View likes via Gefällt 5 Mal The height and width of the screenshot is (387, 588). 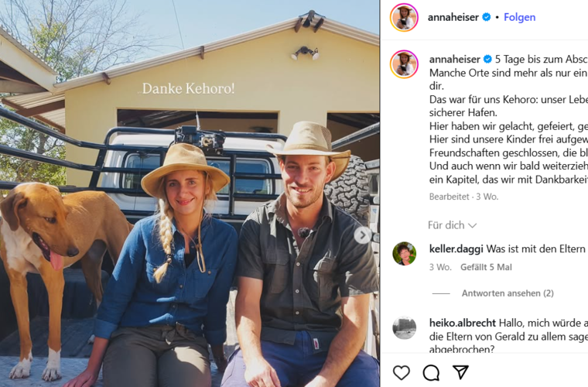coord(486,267)
